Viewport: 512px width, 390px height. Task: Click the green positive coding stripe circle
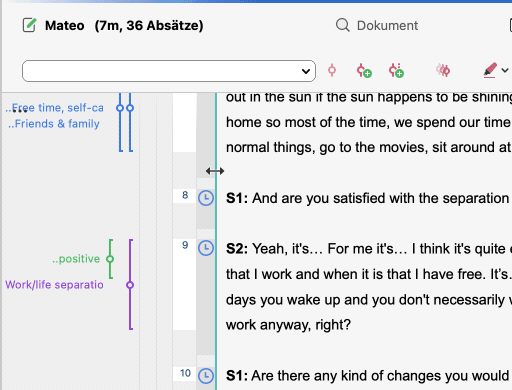[110, 259]
